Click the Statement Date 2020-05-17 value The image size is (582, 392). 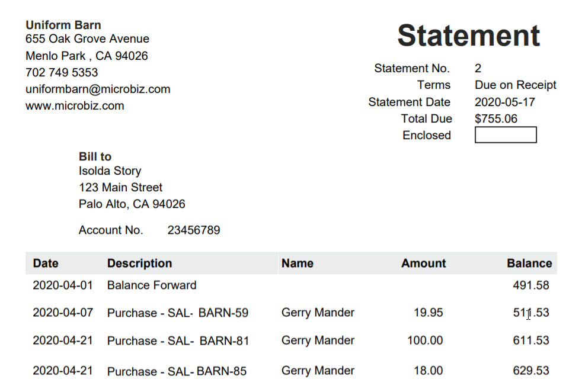pos(505,102)
